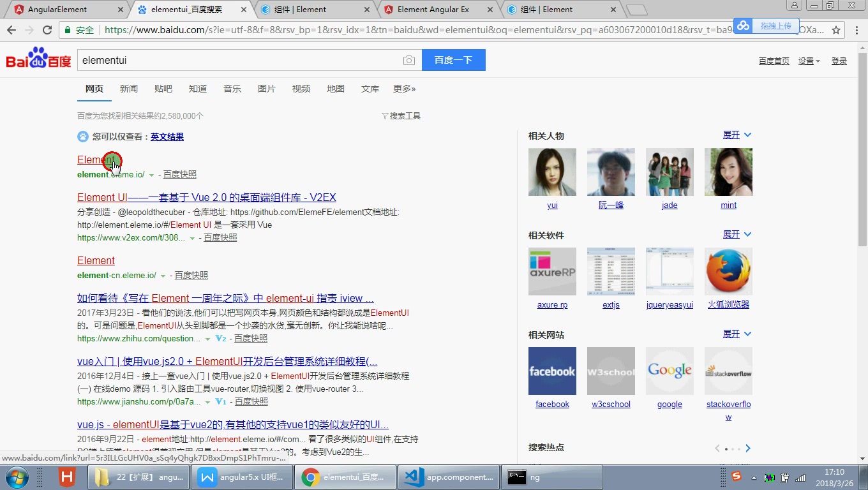The image size is (868, 490).
Task: Switch to the 图片 search tab
Action: tap(267, 89)
